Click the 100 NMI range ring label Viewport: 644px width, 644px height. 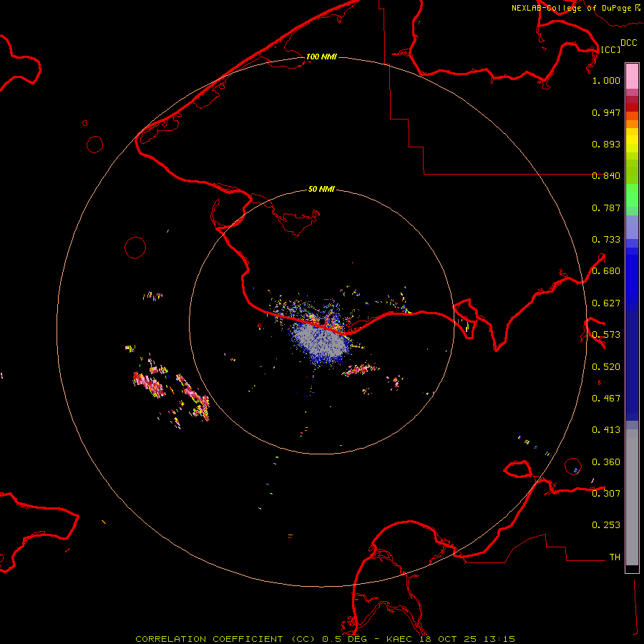(321, 57)
